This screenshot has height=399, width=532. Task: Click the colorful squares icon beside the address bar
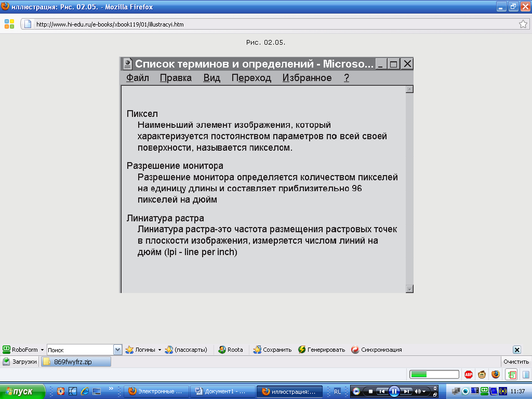pos(9,24)
